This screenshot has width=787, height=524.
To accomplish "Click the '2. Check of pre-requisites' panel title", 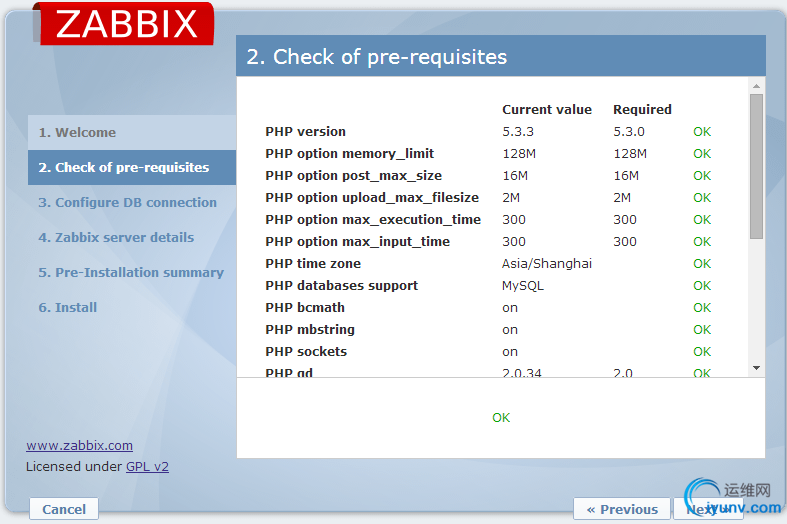I will [x=376, y=57].
